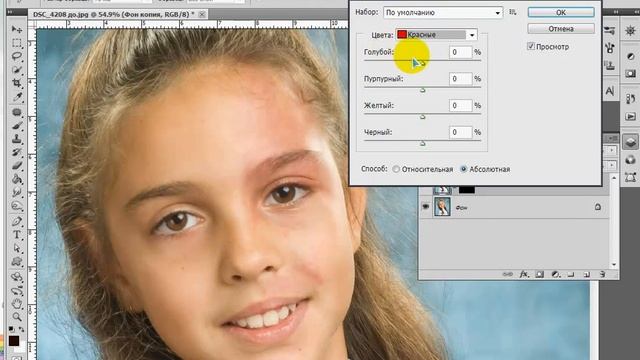Open the Layers panel dock icon
Image resolution: width=640 pixels, height=360 pixels.
tap(631, 142)
